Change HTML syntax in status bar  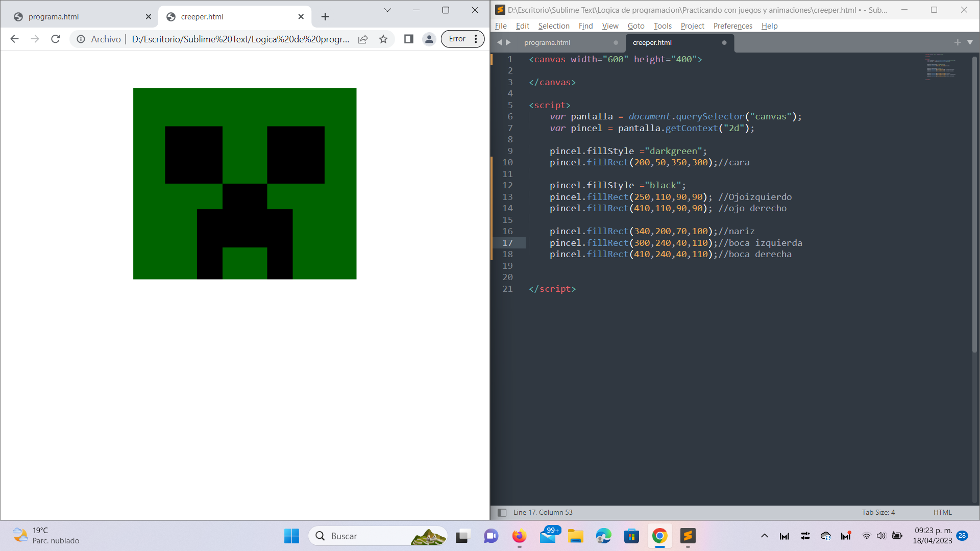point(942,512)
